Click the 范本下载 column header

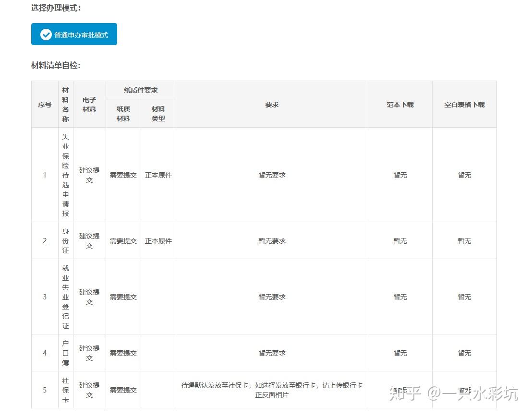400,105
